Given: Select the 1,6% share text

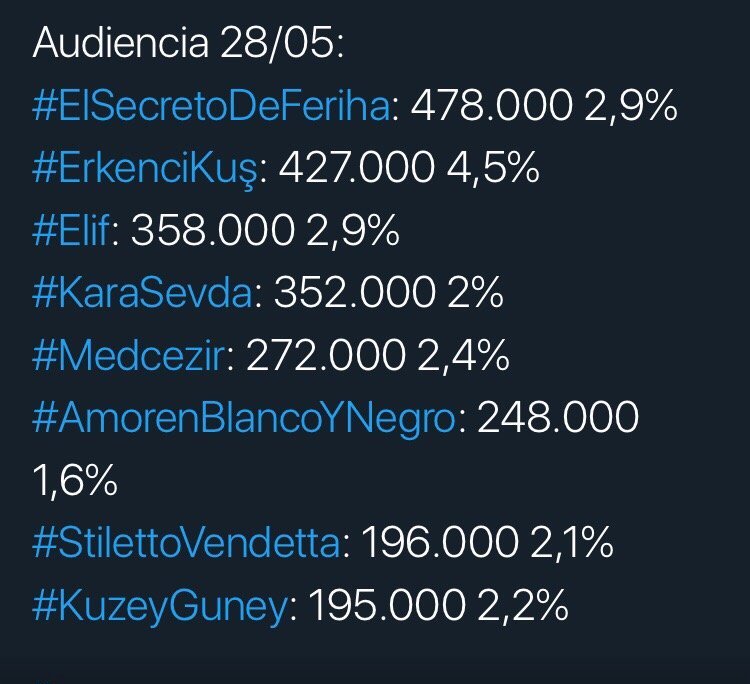Looking at the screenshot, I should click(75, 481).
